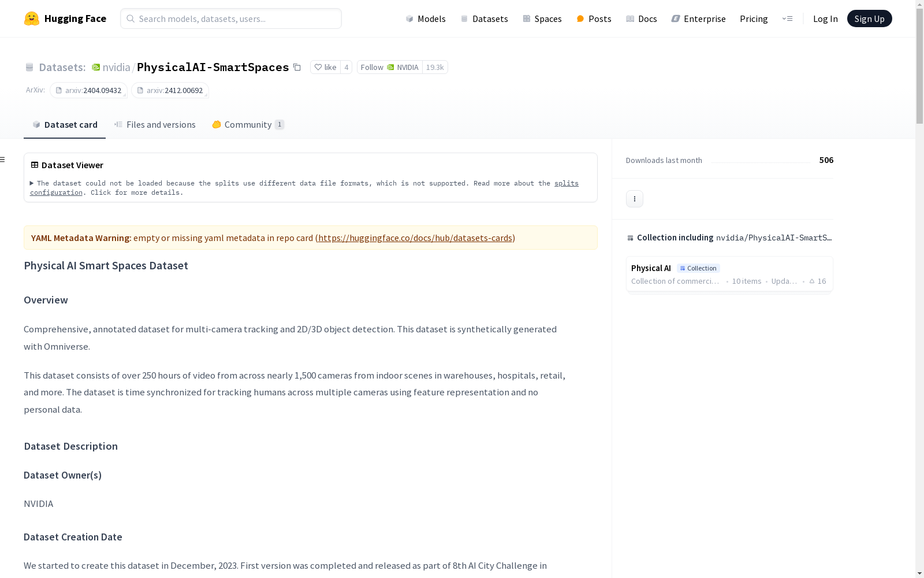Open the datasets-cards documentation link

tap(415, 238)
